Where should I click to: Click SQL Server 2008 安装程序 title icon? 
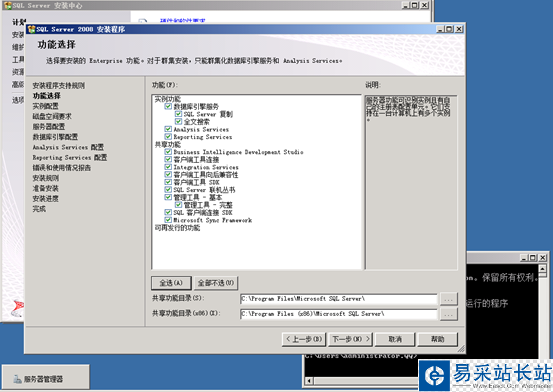[x=31, y=29]
